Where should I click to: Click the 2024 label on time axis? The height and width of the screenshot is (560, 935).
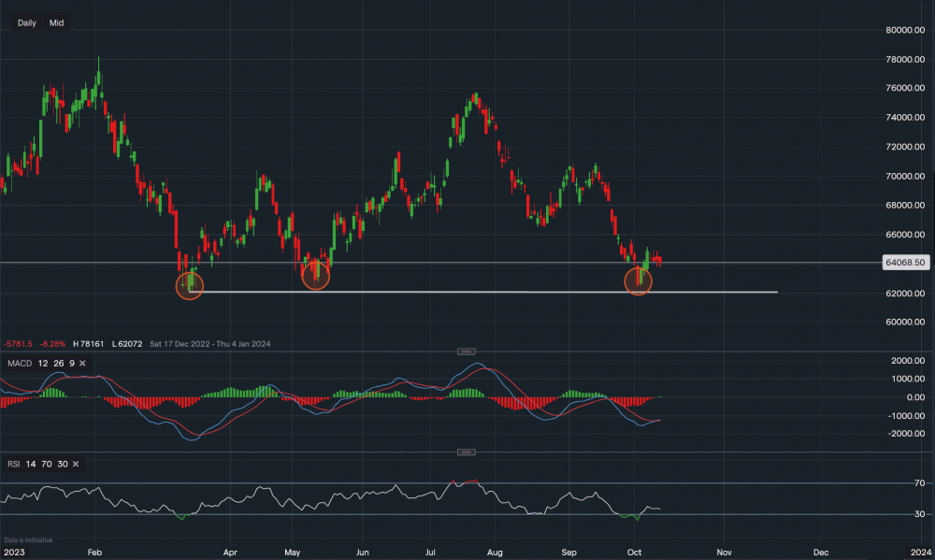919,553
